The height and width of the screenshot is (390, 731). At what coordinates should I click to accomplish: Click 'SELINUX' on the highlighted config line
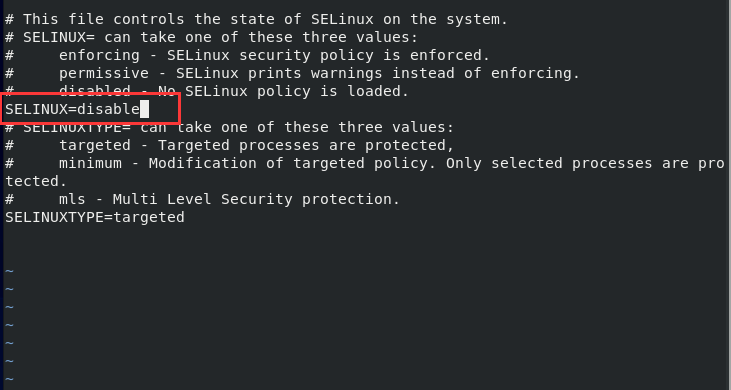[36, 109]
